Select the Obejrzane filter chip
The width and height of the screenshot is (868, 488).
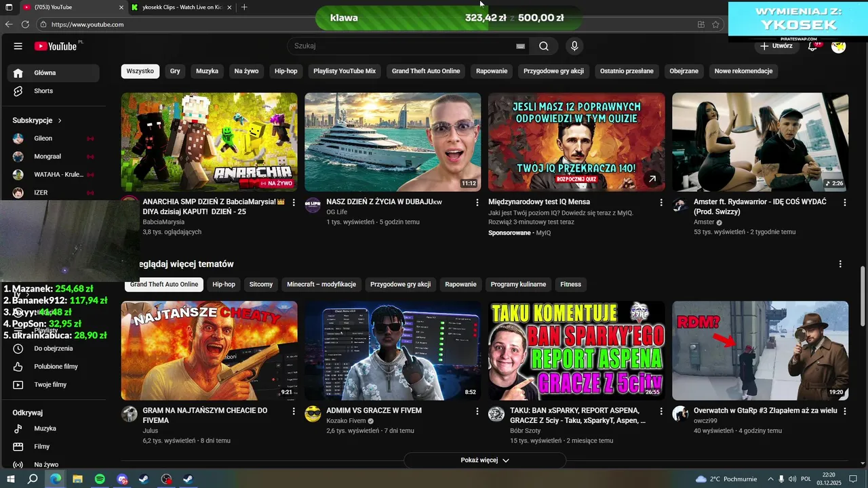684,71
